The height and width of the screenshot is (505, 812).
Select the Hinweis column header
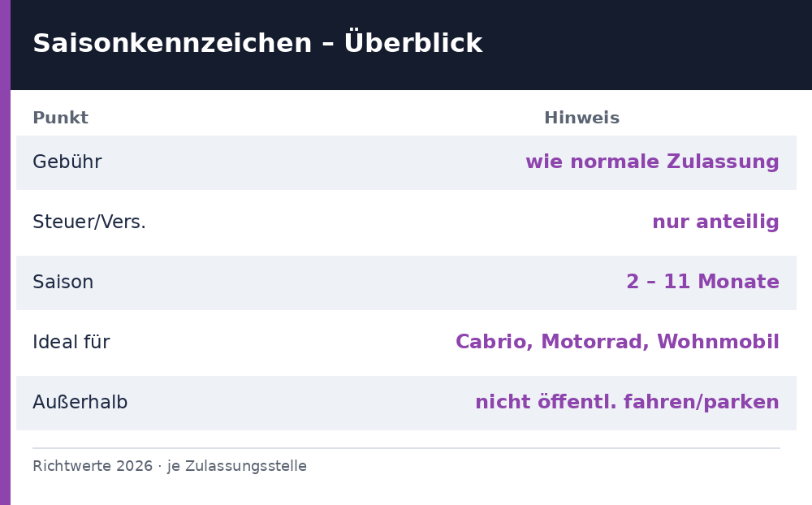point(581,118)
